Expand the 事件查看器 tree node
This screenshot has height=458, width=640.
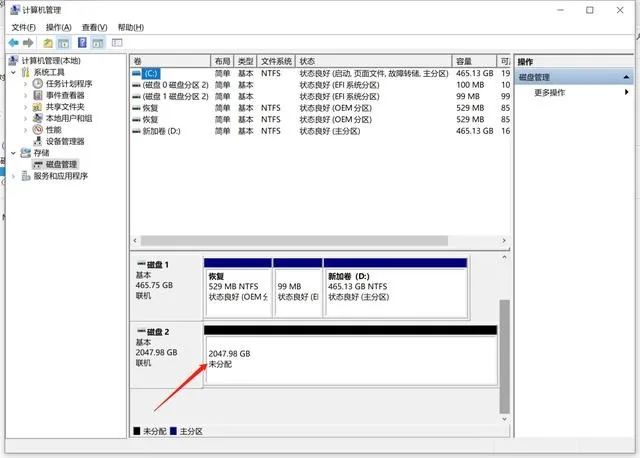(x=25, y=96)
